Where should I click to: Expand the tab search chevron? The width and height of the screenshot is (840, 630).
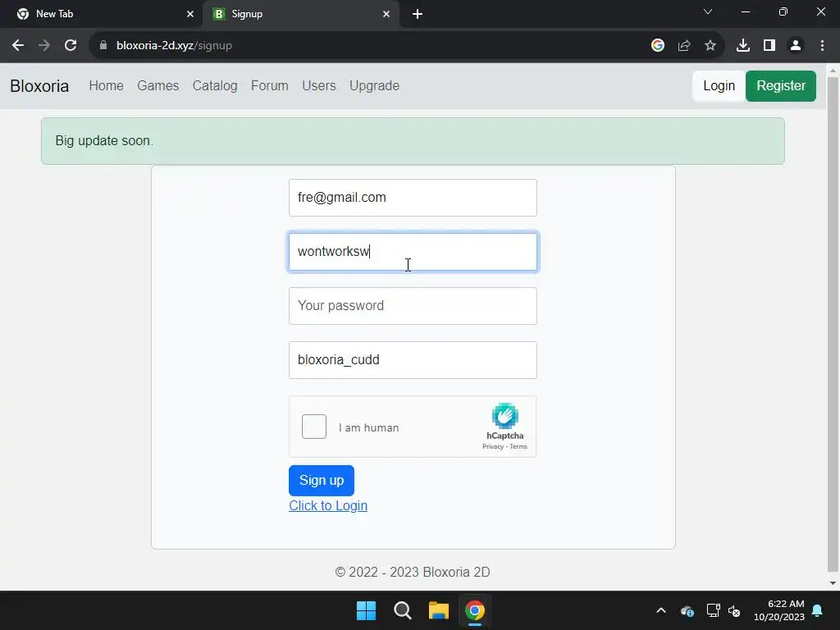(x=708, y=11)
